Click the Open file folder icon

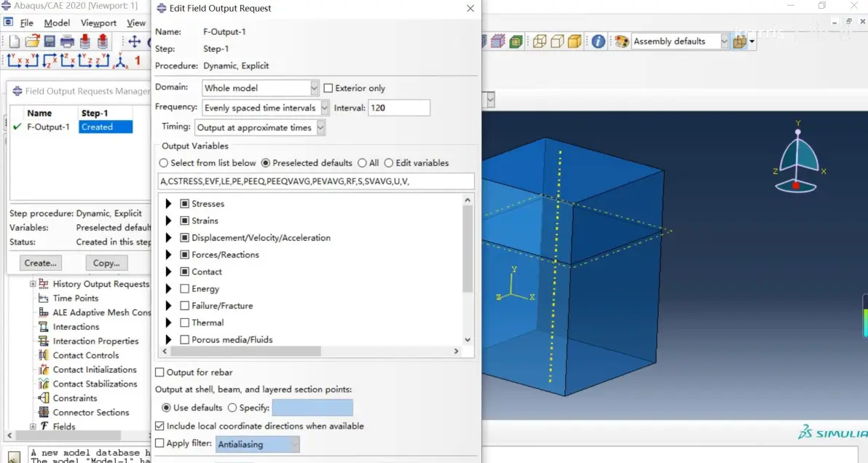[x=32, y=41]
